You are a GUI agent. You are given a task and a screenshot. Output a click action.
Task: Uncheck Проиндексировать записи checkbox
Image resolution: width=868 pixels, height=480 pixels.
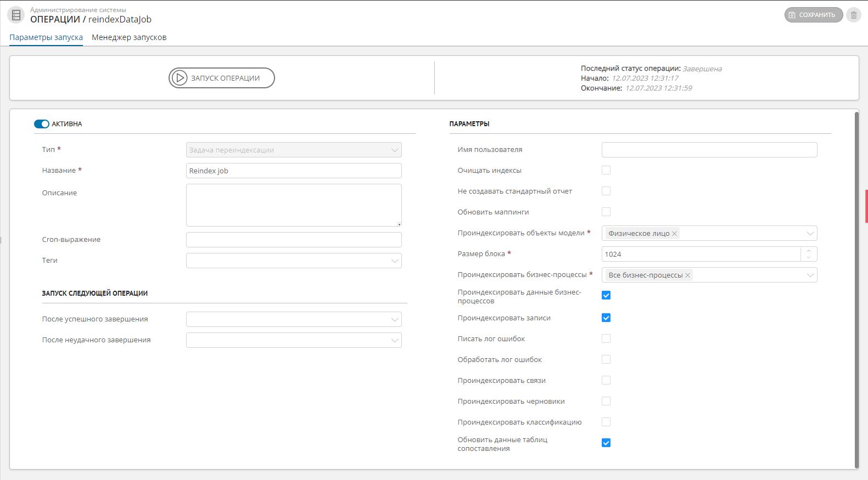[x=606, y=318]
